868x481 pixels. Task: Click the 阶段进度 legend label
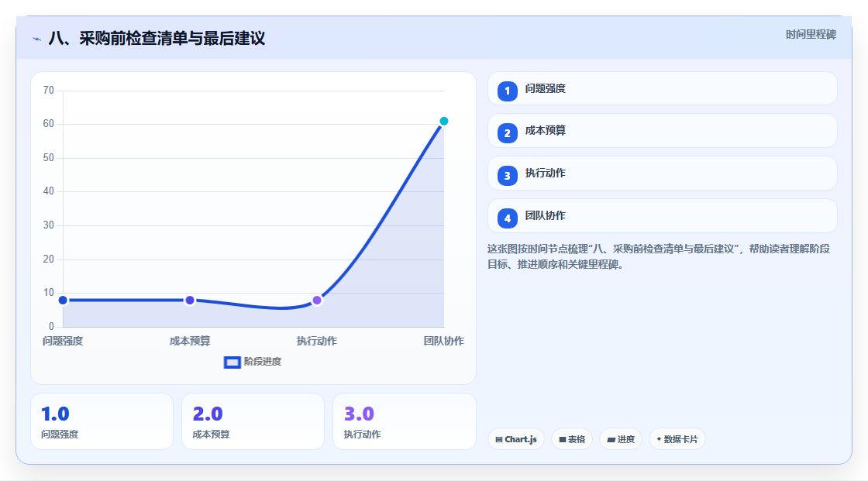point(263,362)
